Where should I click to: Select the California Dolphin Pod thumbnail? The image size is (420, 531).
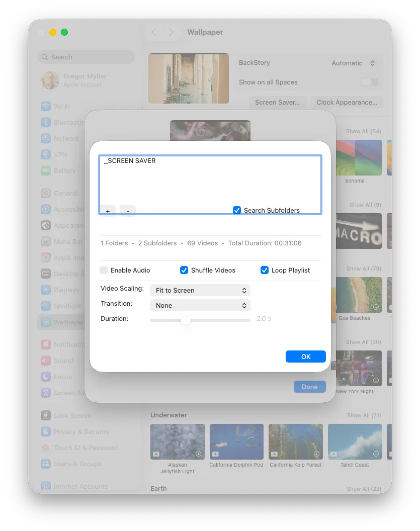coord(236,441)
